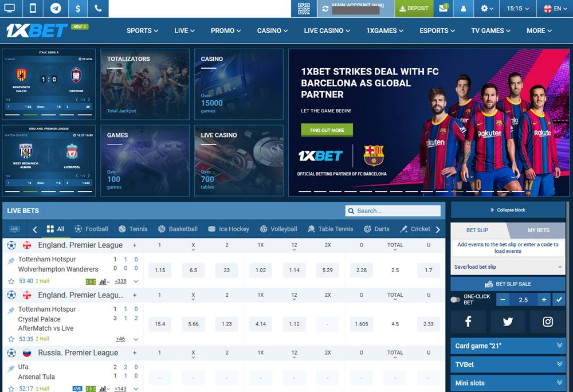The height and width of the screenshot is (392, 573).
Task: Click the payments dollar icon in header
Action: 77,8
